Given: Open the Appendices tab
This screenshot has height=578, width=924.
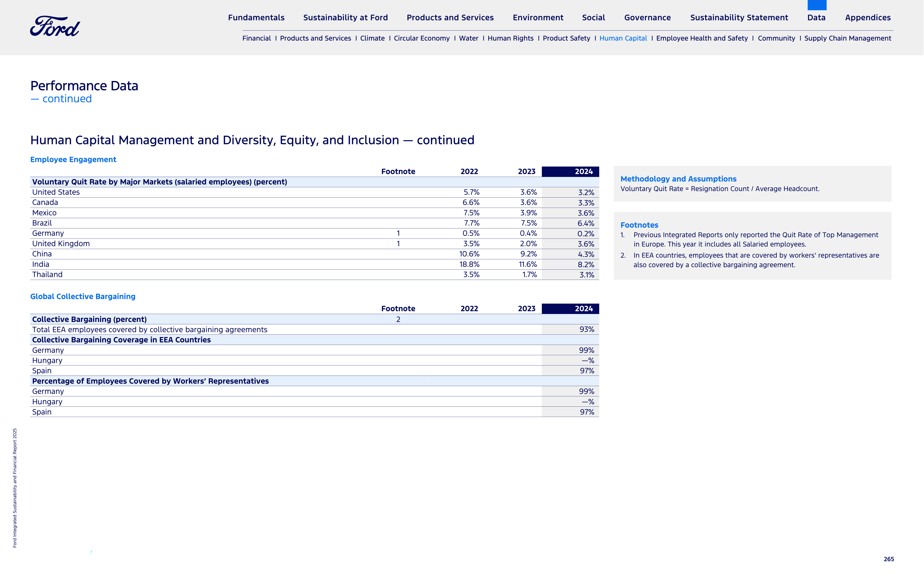Looking at the screenshot, I should pos(868,18).
